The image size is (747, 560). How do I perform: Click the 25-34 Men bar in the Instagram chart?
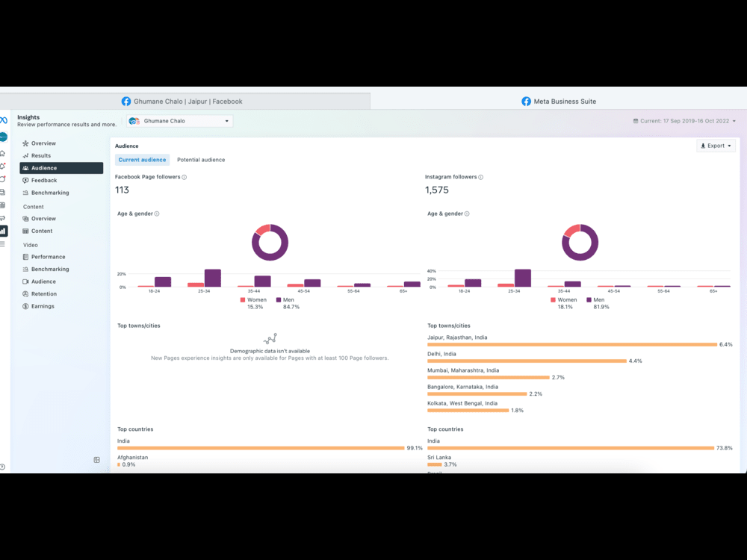tap(523, 278)
